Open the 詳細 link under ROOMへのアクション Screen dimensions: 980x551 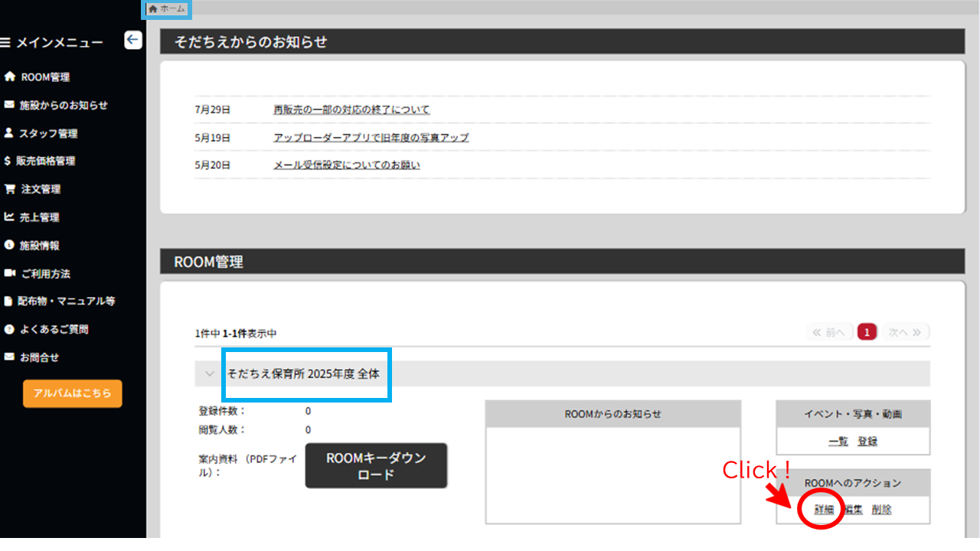[x=825, y=509]
